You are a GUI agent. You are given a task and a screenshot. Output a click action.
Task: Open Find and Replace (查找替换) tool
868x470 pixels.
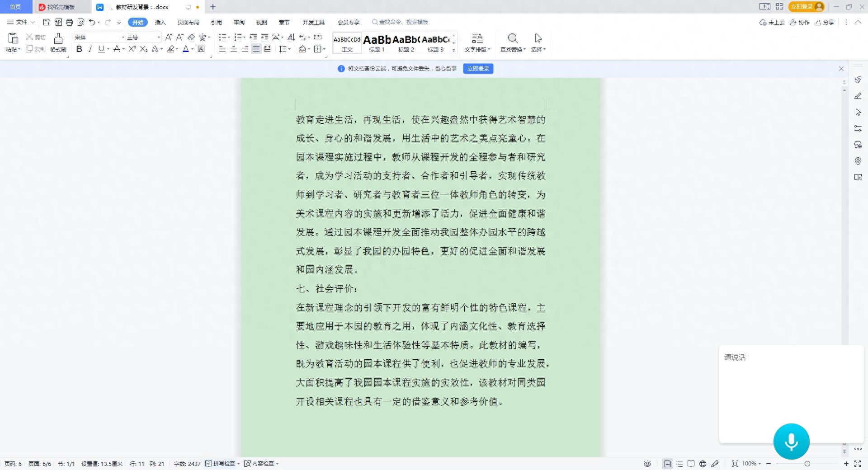[513, 42]
